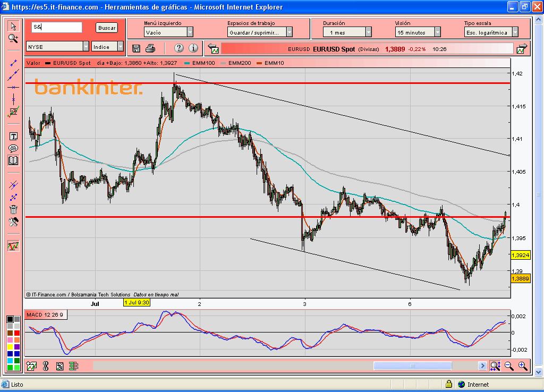
Task: Pick the black color swatch
Action: coord(10,319)
